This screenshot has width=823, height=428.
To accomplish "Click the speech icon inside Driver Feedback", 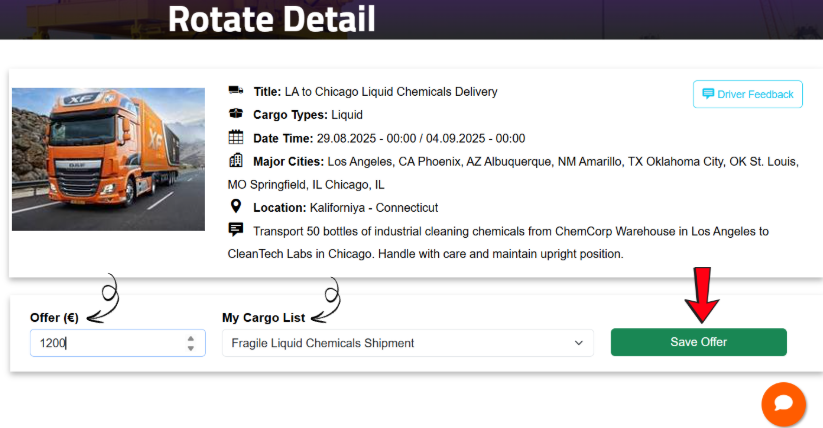I will pos(708,94).
